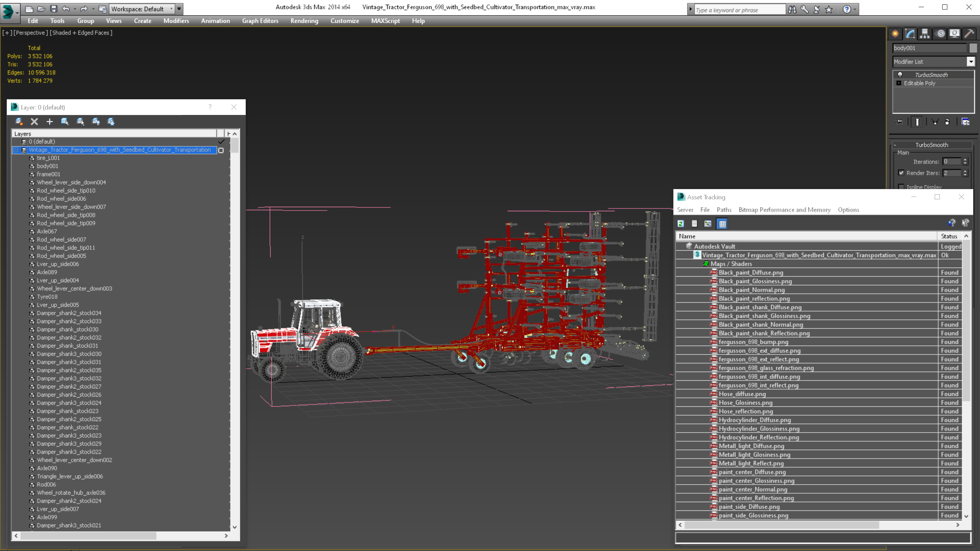Open the Workspace: Default dropdown
This screenshot has width=980, height=551.
pos(142,9)
